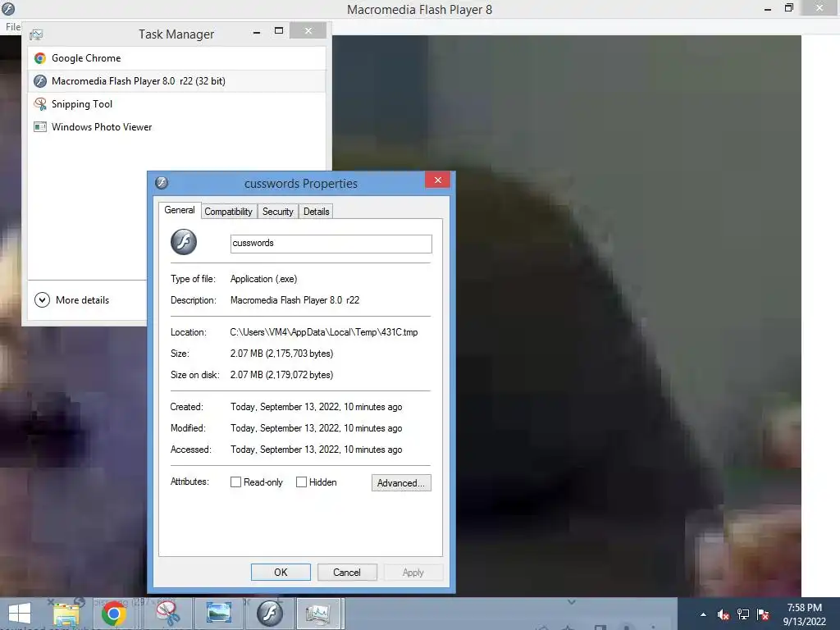
Task: Click the Snipping Tool scissors icon in Task Manager
Action: click(x=40, y=104)
